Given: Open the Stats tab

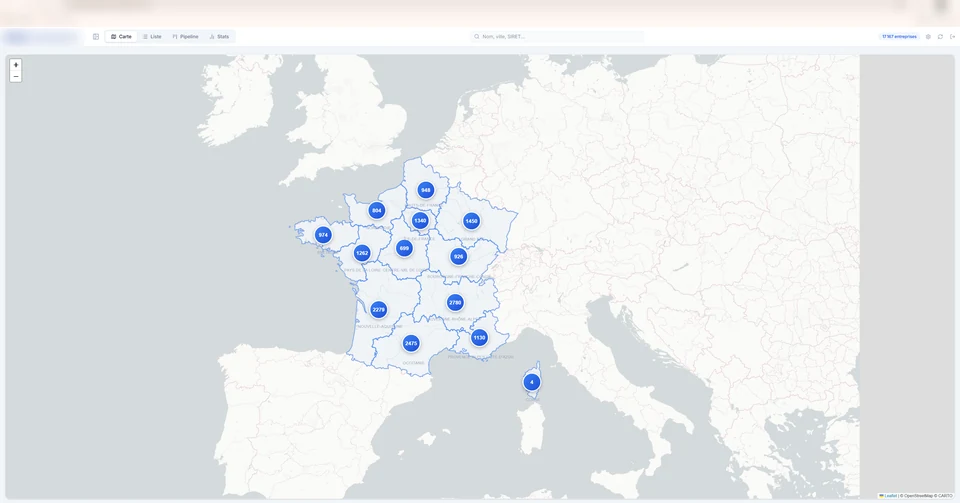Looking at the screenshot, I should pos(219,37).
